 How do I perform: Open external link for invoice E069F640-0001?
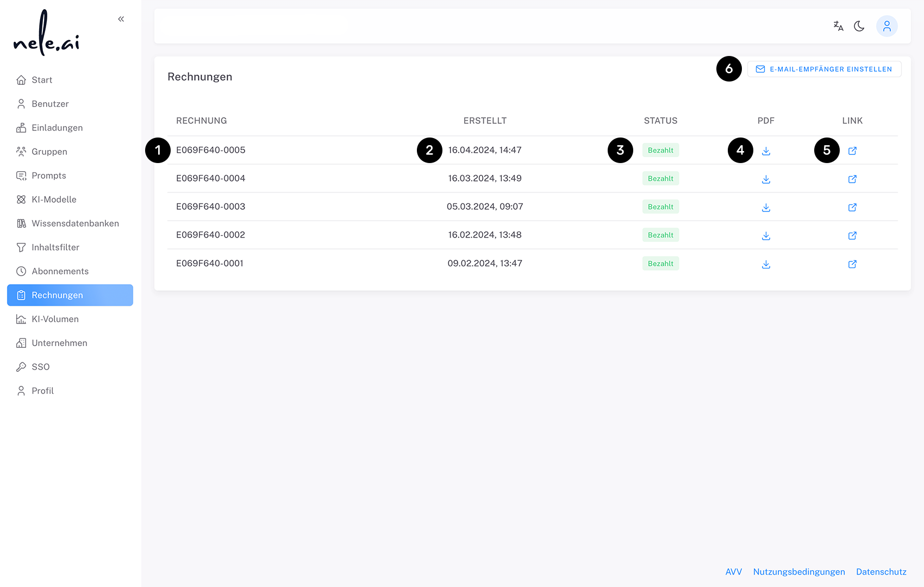pos(852,264)
